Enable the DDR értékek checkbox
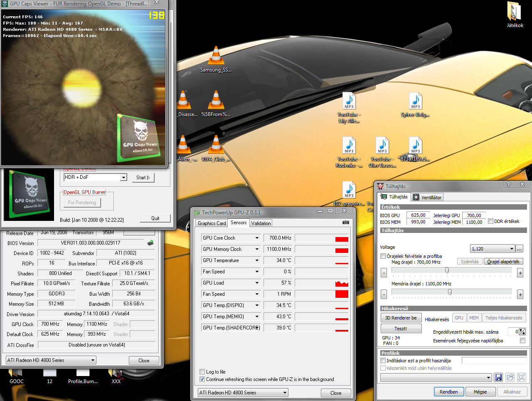 [x=490, y=221]
